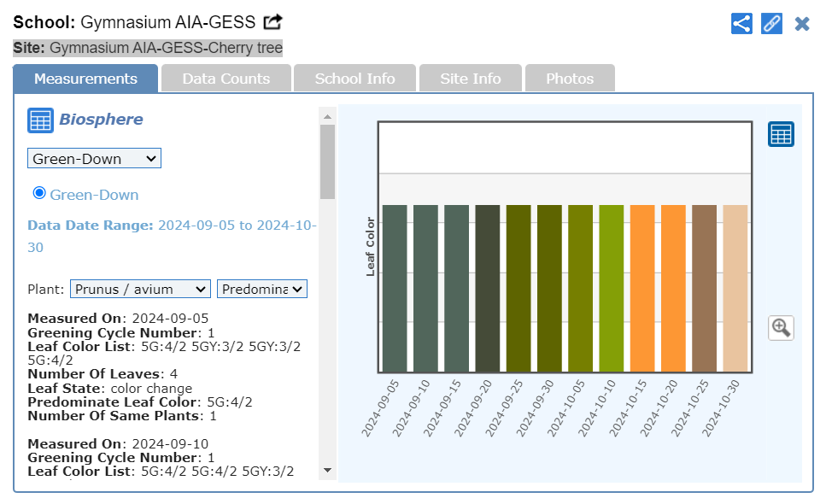Open the School Info tab
Screen dimensions: 826x504
(354, 79)
